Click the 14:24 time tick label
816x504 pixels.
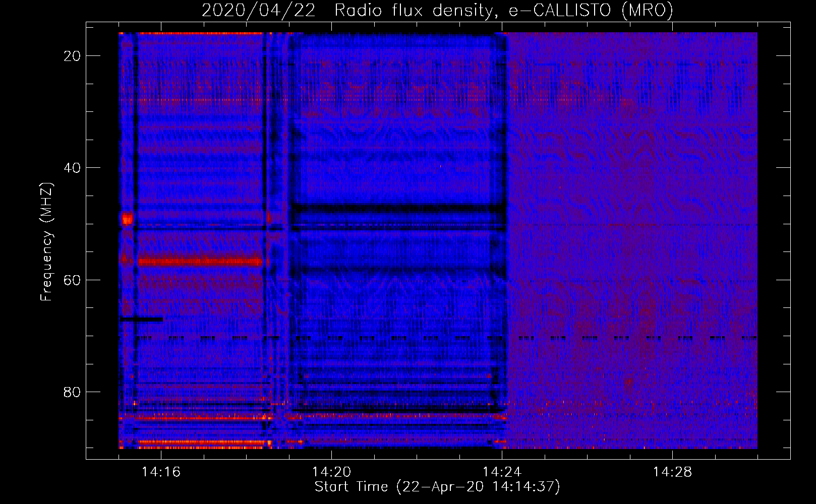coord(502,472)
